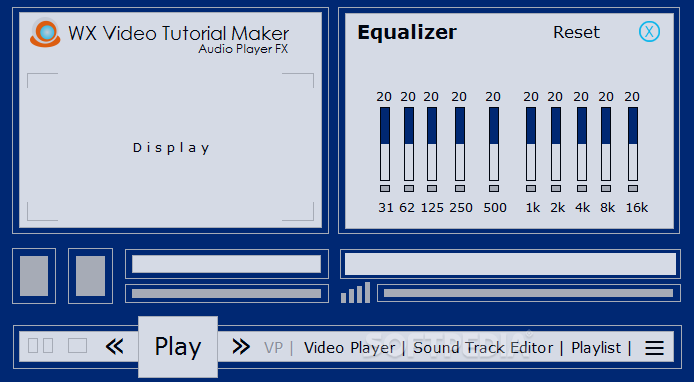Adjust the volume slider bar

click(528, 293)
